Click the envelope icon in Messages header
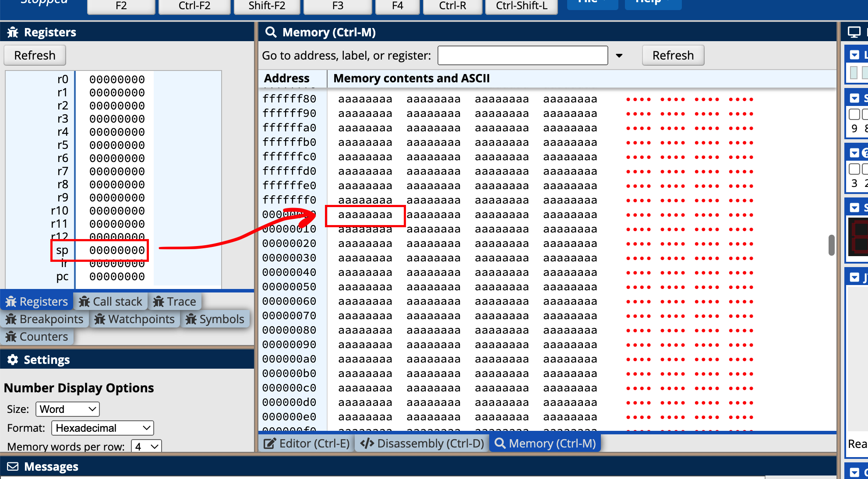Screen dimensions: 868x479 coord(13,466)
